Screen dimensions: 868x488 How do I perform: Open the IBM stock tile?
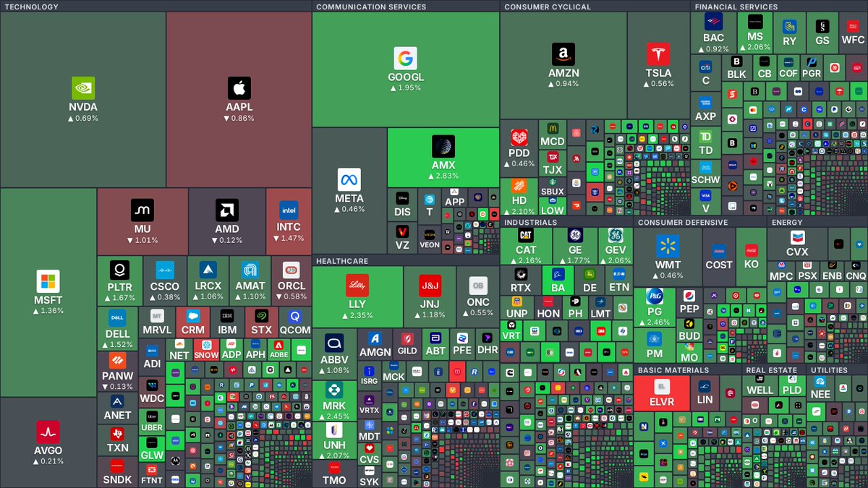227,322
